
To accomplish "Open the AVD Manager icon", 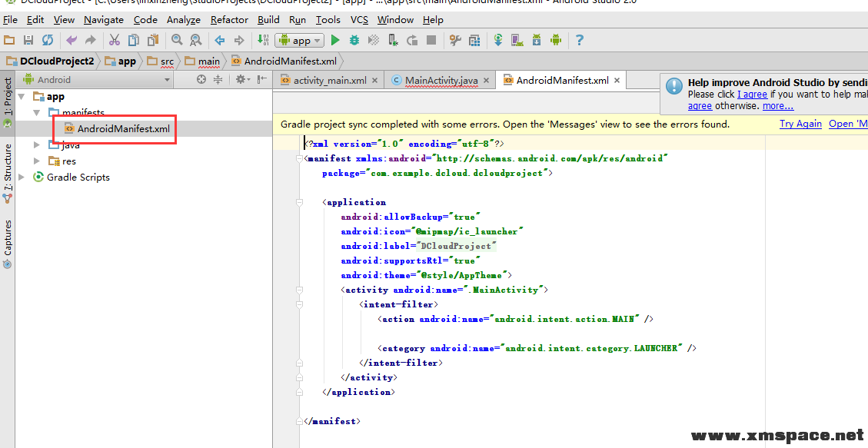I will click(x=517, y=41).
